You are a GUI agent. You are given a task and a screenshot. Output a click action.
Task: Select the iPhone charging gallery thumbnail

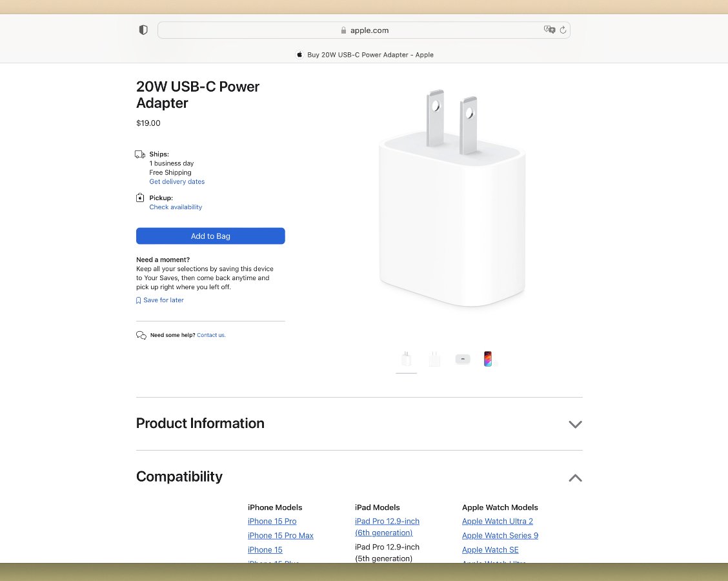[x=488, y=359]
